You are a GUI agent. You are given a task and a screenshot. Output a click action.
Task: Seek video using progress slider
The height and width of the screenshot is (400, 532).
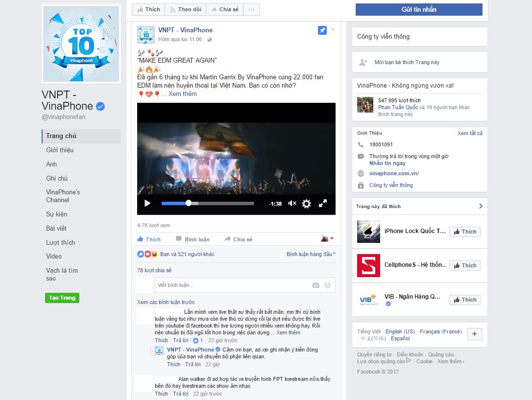click(x=208, y=204)
